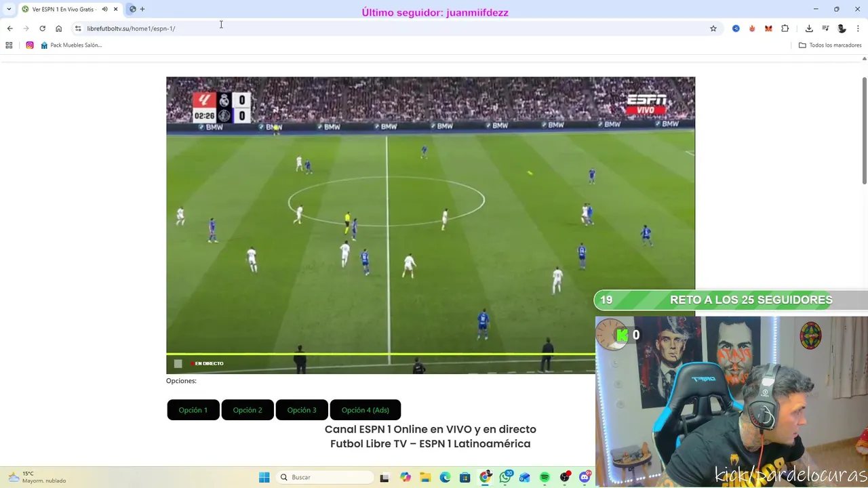Switch to the second browser tab
The image size is (868, 488).
[132, 9]
